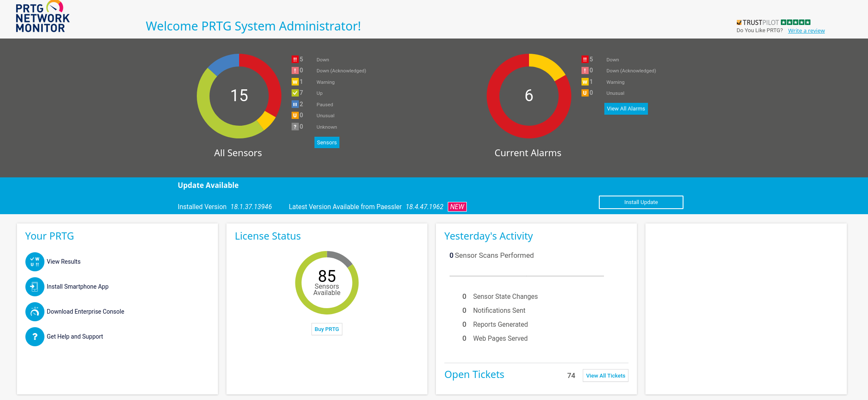This screenshot has width=868, height=400.
Task: Click the green Up checkmark status icon
Action: [x=295, y=93]
